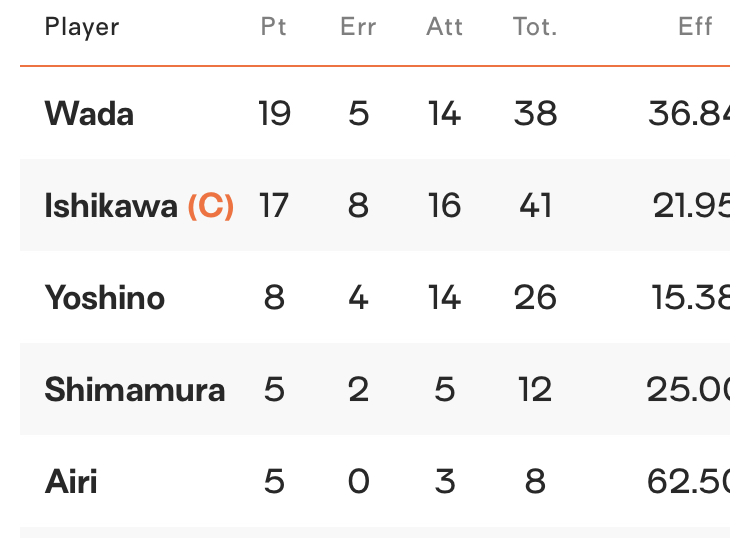Select Airi's 62.50 efficiency value
Viewport: 750px width, 538px height.
pyautogui.click(x=688, y=481)
